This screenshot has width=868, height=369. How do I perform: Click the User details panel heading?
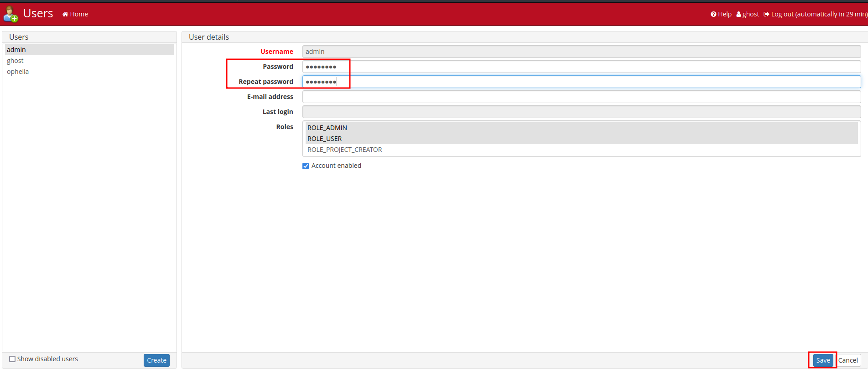coord(209,37)
